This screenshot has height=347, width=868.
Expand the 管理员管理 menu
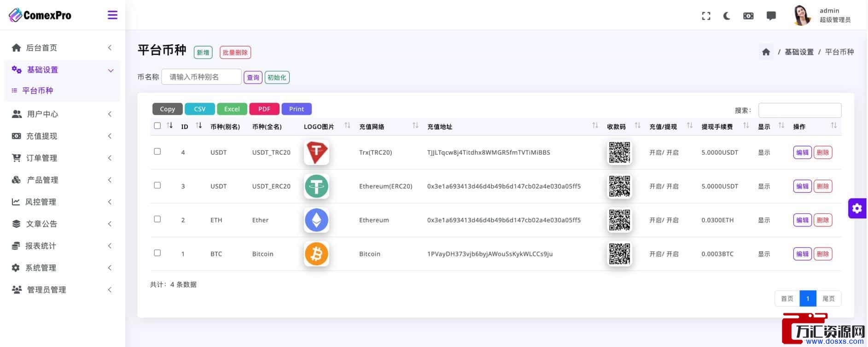(x=62, y=290)
